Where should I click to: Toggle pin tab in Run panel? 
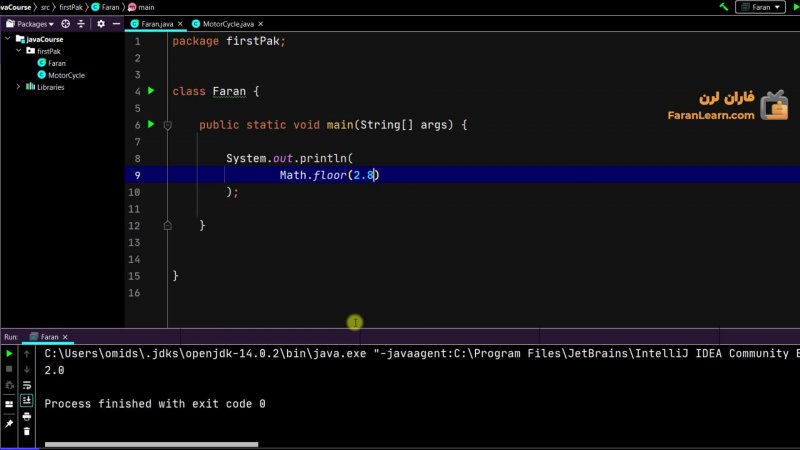(9, 424)
